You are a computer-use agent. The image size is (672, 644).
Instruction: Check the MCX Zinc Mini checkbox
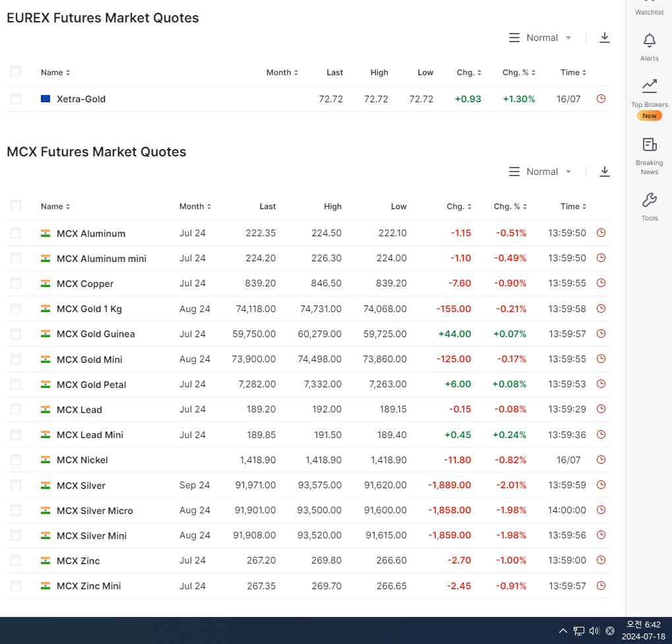(16, 586)
